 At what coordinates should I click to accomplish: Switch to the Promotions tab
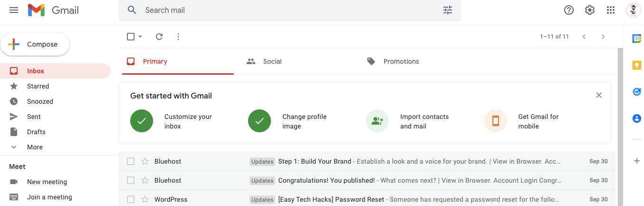[401, 61]
